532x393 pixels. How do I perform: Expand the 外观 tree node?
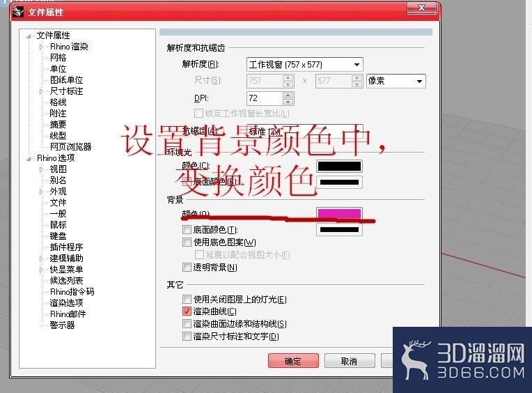point(41,192)
